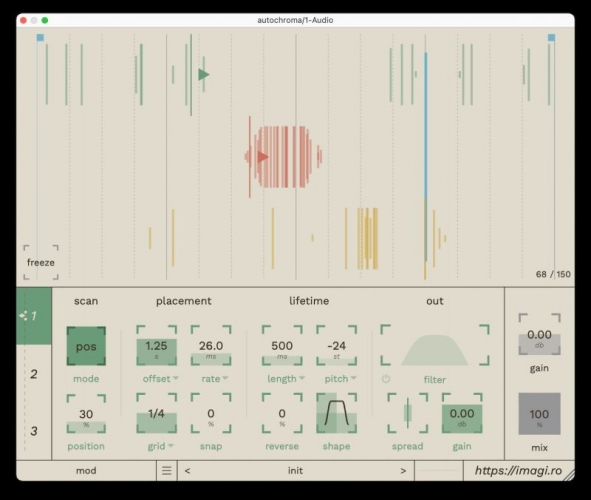The height and width of the screenshot is (500, 591).
Task: Click the left blue loop marker
Action: coord(40,37)
